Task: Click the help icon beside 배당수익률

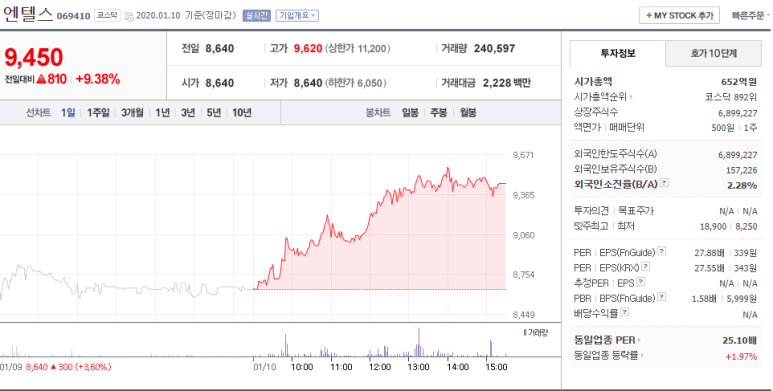Action: [625, 312]
